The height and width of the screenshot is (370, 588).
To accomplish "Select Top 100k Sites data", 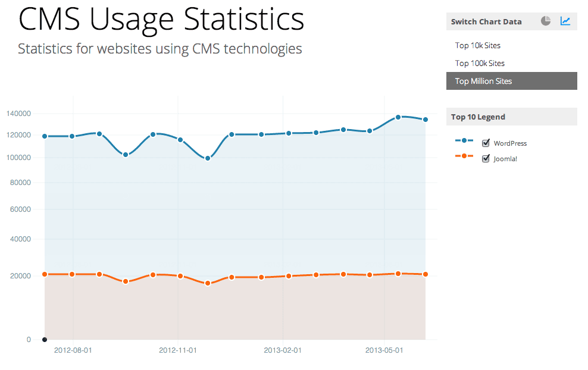I will point(511,64).
